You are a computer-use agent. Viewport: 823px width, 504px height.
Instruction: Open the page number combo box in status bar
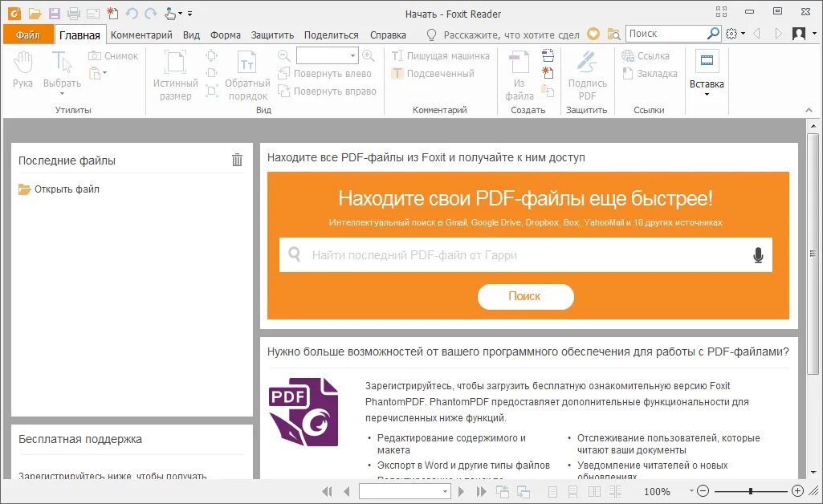click(404, 491)
